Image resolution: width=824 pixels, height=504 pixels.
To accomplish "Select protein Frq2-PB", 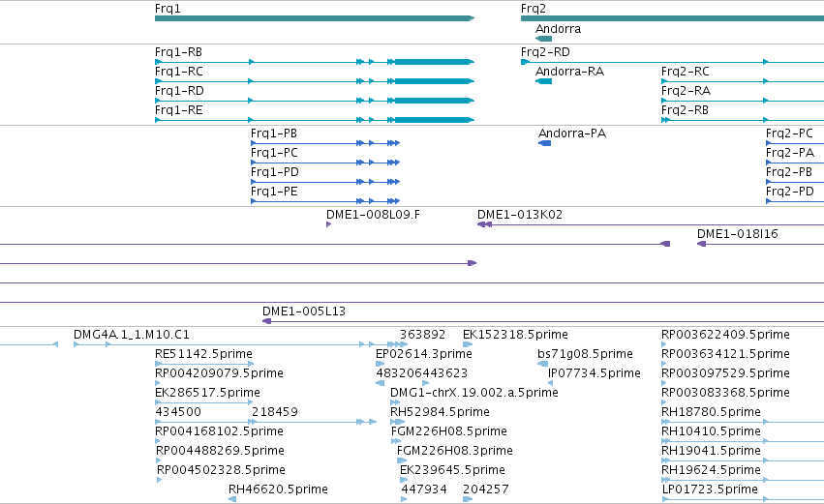I will click(789, 172).
